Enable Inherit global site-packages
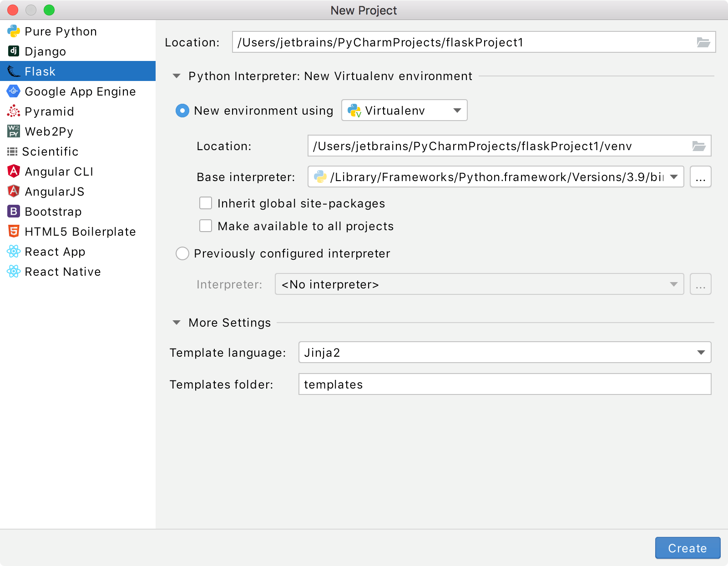 (206, 203)
